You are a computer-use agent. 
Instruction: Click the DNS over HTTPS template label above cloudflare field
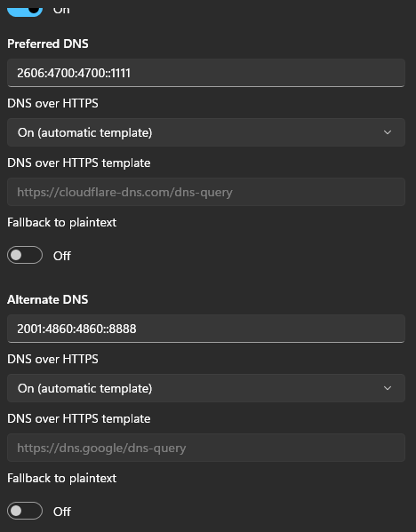[79, 163]
